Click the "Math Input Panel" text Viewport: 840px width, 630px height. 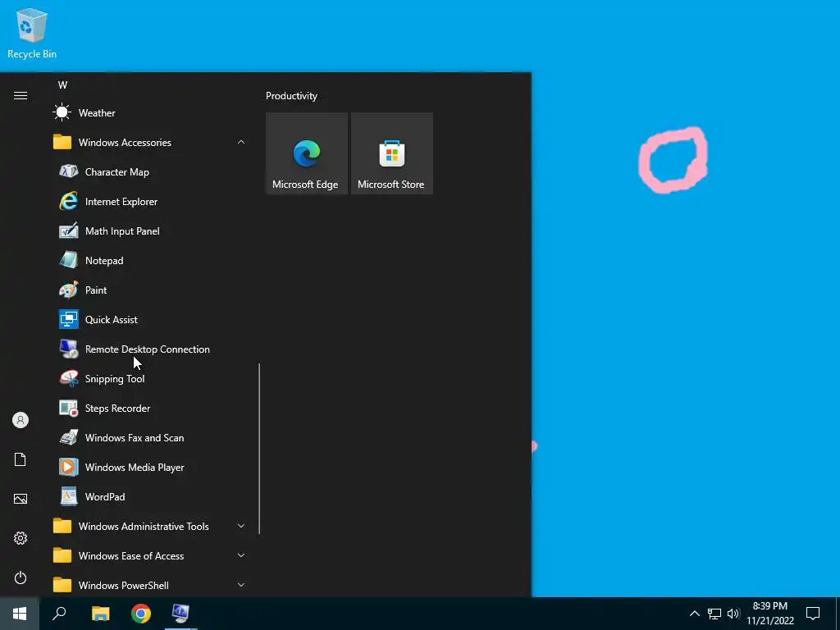[x=122, y=231]
